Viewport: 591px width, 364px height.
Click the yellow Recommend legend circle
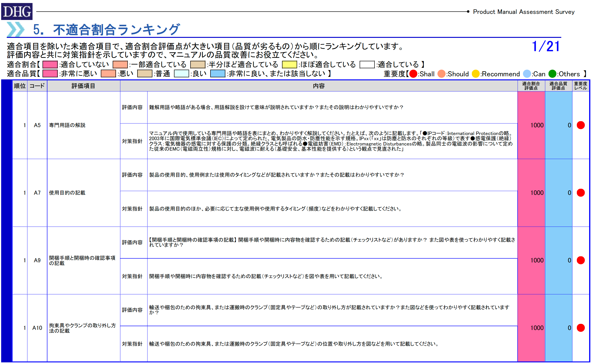pyautogui.click(x=475, y=74)
